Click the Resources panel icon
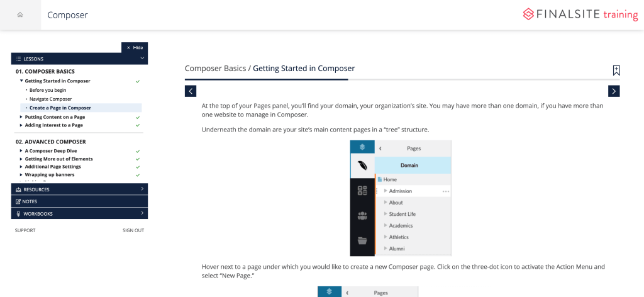Viewport: 644px width, 297px height. tap(18, 189)
